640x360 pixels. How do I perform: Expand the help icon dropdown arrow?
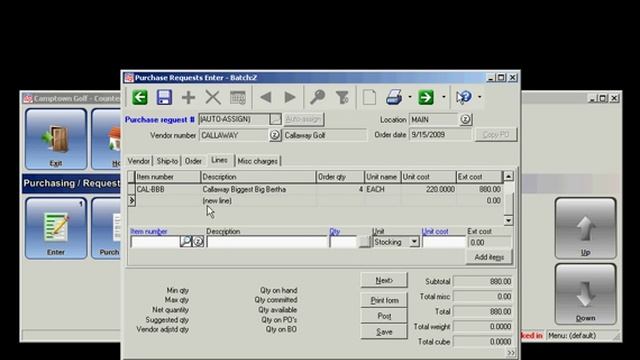pos(479,97)
